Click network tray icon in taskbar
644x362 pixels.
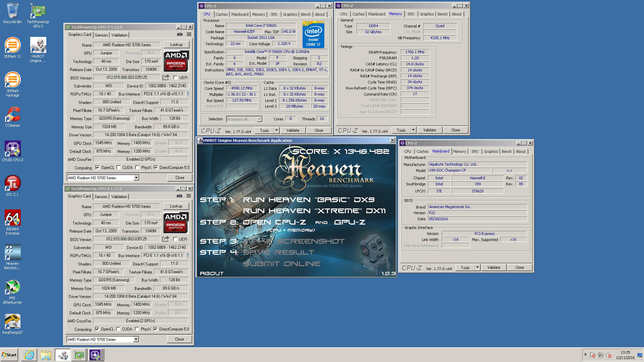(600, 355)
